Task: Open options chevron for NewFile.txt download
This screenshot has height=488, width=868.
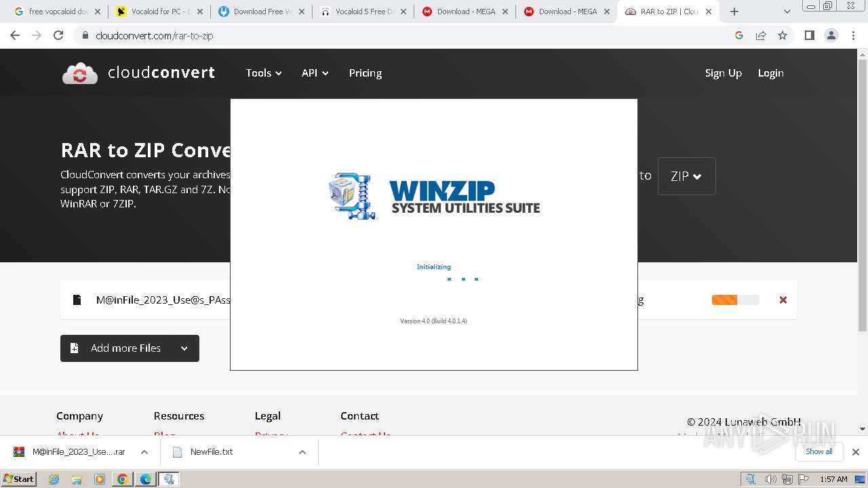Action: pyautogui.click(x=302, y=452)
